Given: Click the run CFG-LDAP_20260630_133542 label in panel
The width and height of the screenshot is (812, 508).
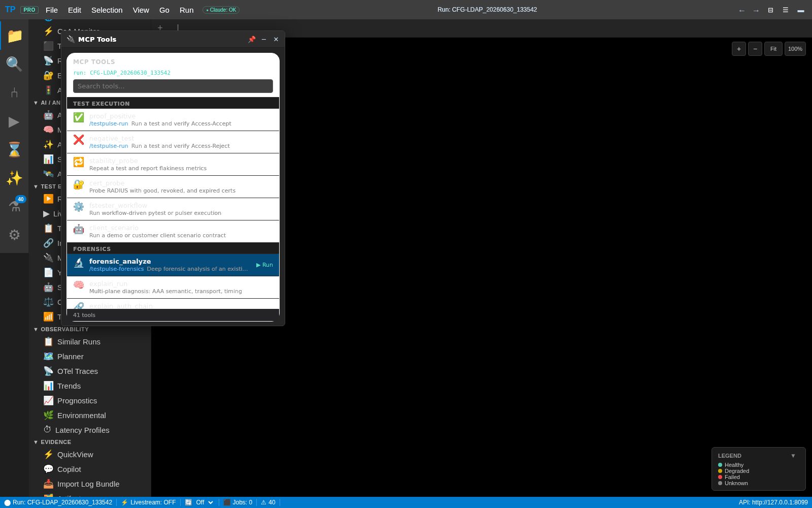Looking at the screenshot, I should 122,73.
